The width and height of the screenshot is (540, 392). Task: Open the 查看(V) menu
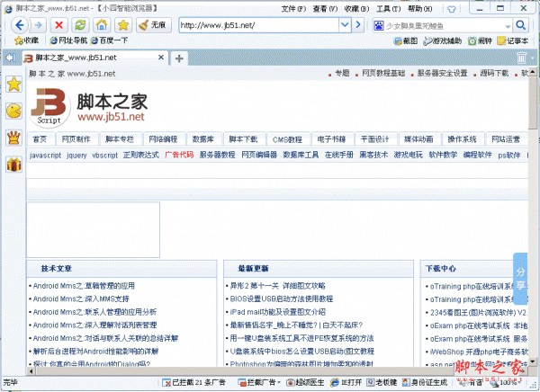pyautogui.click(x=325, y=9)
